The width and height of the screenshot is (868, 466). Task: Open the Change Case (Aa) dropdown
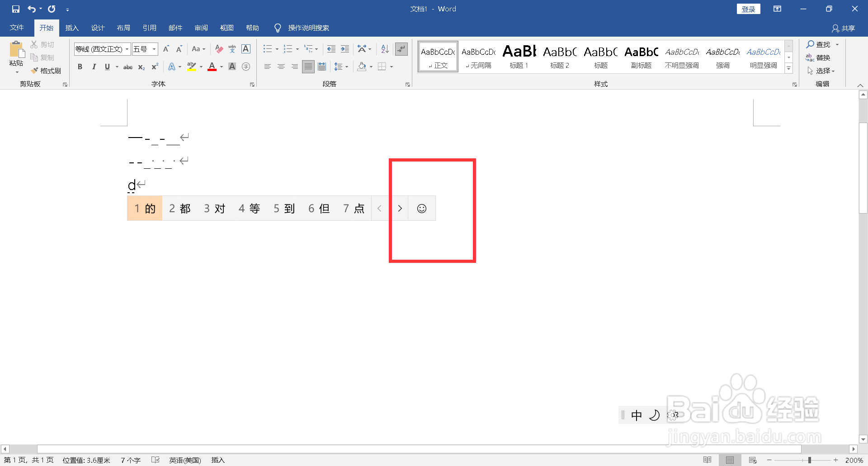click(x=198, y=49)
